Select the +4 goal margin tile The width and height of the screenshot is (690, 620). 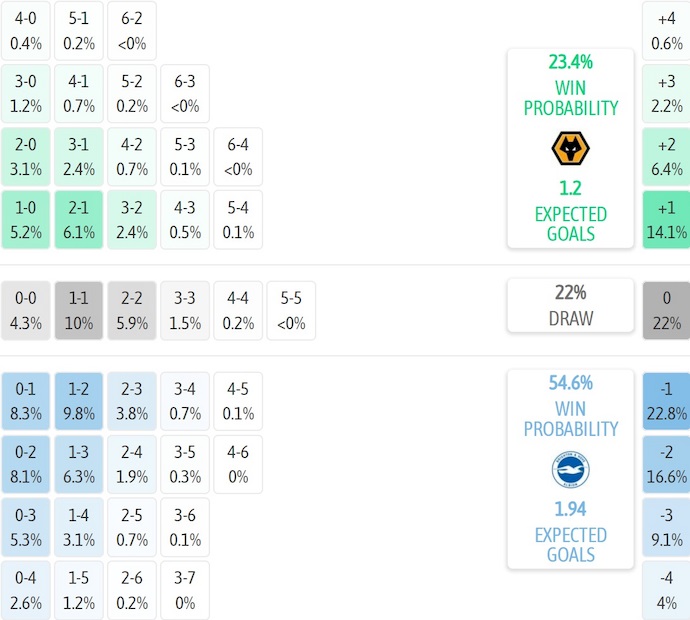pos(666,31)
